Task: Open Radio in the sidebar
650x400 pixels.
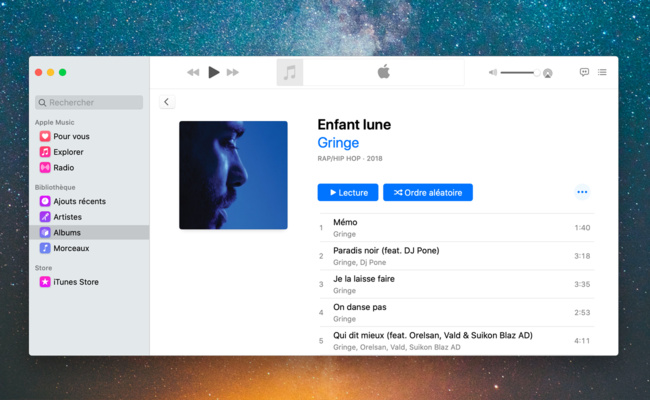Action: 89,168
